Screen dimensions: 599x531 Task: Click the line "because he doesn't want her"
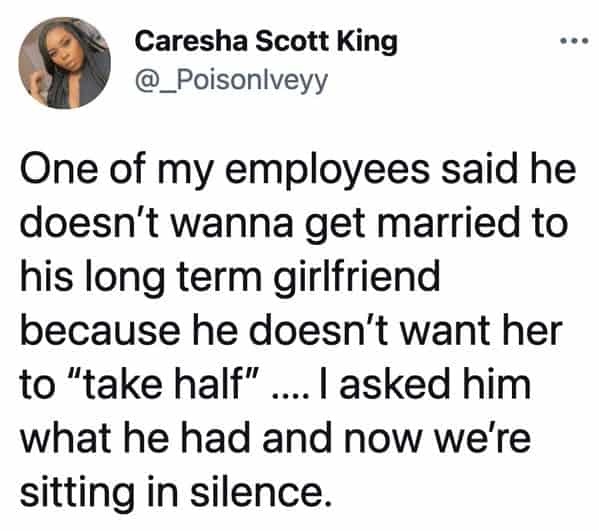291,331
